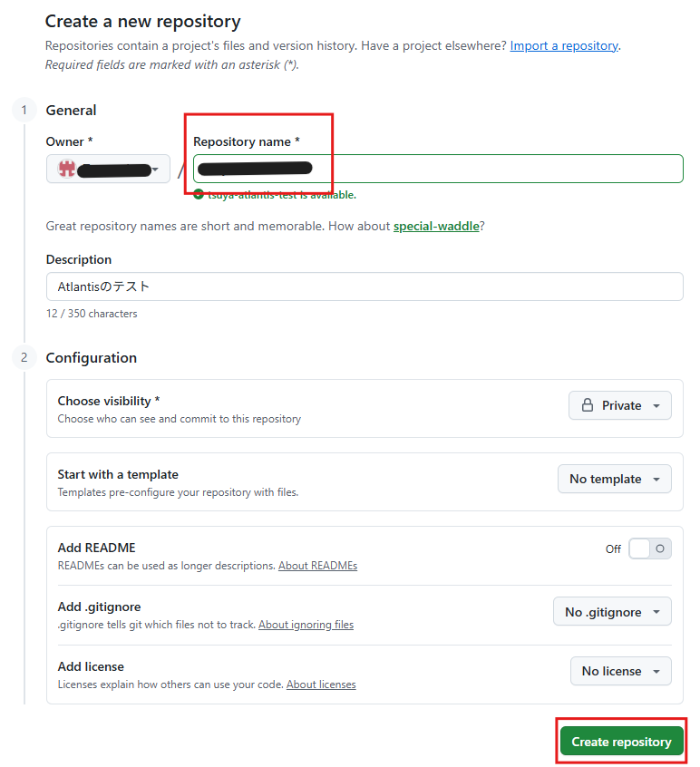
Task: Open the About licenses link
Action: pyautogui.click(x=321, y=684)
